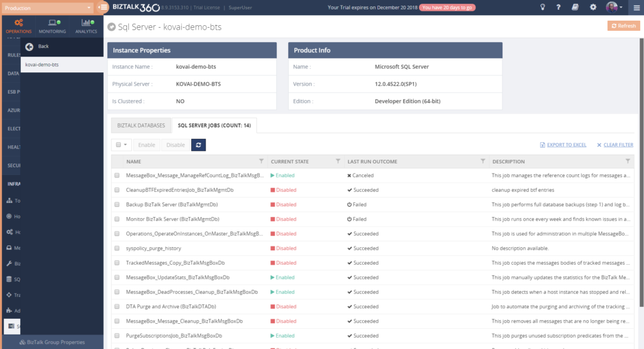The height and width of the screenshot is (349, 644).
Task: Click the KOVAI-DEMO-BTS physical server value
Action: click(198, 84)
